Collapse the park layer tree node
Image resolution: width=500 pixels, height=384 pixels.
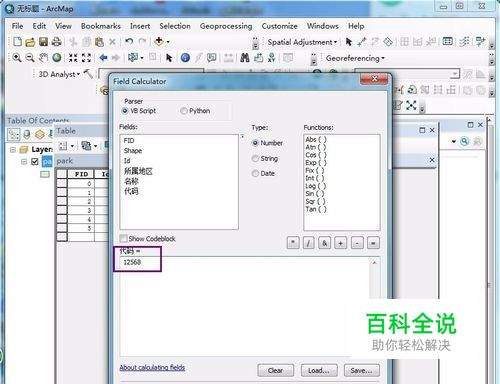(x=24, y=162)
